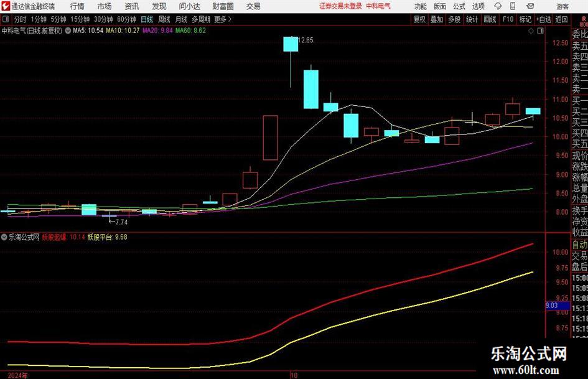Switch to 1分钟 period tab
Screen dimensions: 588x379
click(39, 19)
